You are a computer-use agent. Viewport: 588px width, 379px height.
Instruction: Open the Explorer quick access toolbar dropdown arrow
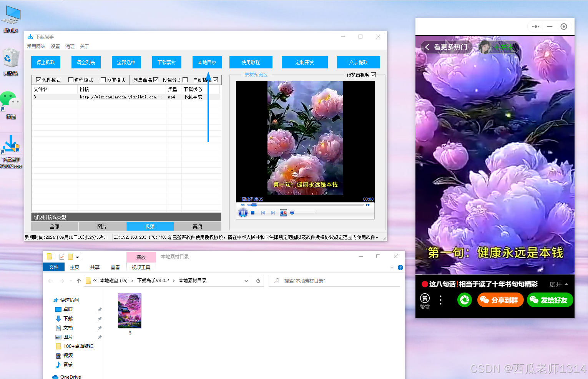(x=77, y=257)
